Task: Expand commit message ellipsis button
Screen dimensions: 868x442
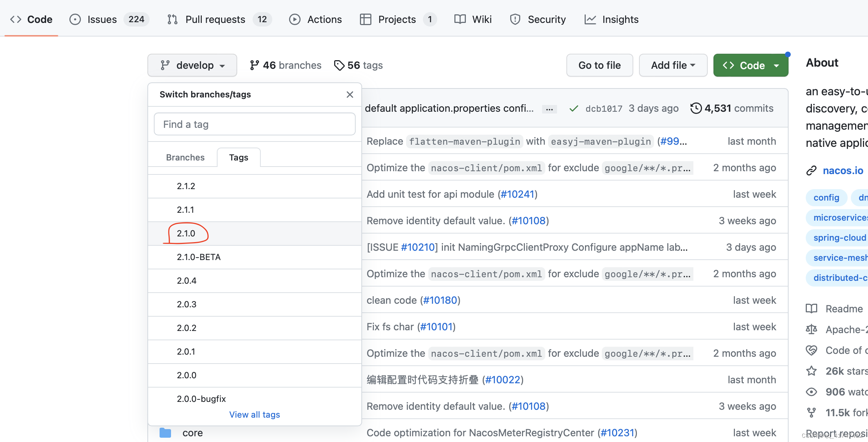Action: coord(549,109)
